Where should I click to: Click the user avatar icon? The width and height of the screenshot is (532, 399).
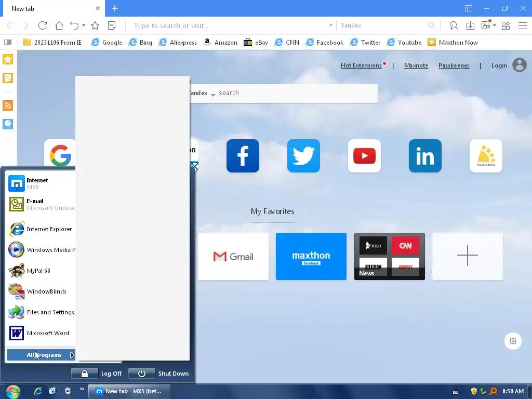520,65
